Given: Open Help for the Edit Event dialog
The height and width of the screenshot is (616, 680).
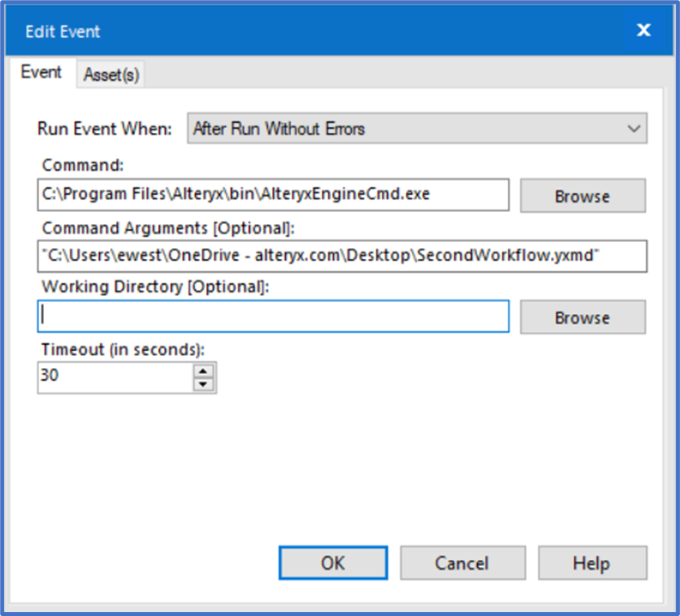Looking at the screenshot, I should [592, 562].
